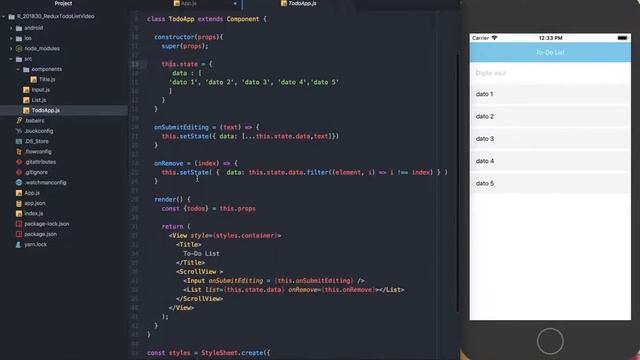640x360 pixels.
Task: Click the .gitignore git icon
Action: [19, 172]
